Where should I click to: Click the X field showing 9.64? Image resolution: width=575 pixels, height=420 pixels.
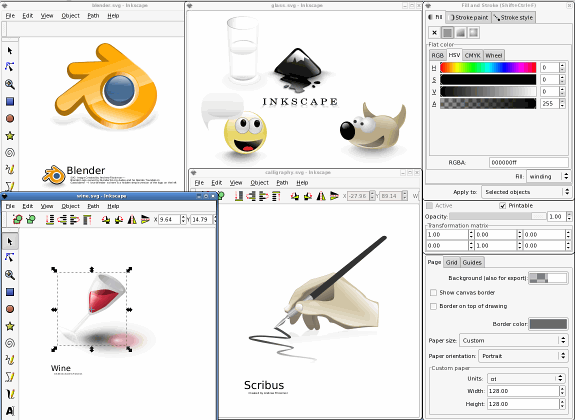click(169, 219)
